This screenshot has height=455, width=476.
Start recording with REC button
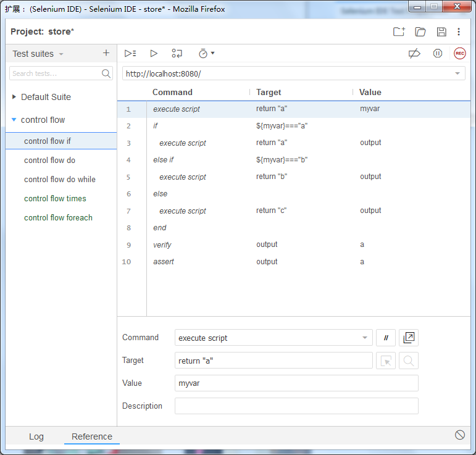(x=459, y=54)
